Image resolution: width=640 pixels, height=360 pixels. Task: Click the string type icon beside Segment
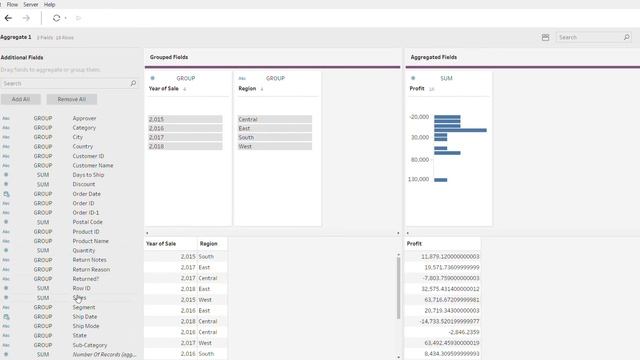pyautogui.click(x=6, y=307)
